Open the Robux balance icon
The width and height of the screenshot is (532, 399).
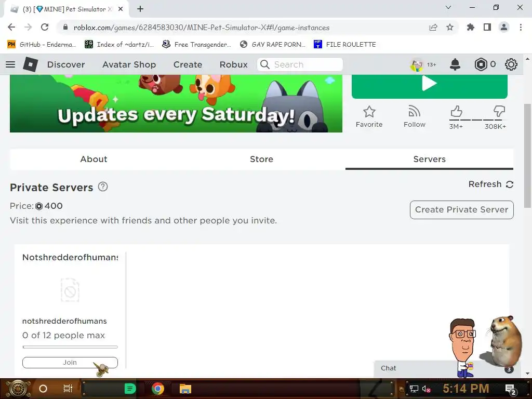tap(481, 64)
